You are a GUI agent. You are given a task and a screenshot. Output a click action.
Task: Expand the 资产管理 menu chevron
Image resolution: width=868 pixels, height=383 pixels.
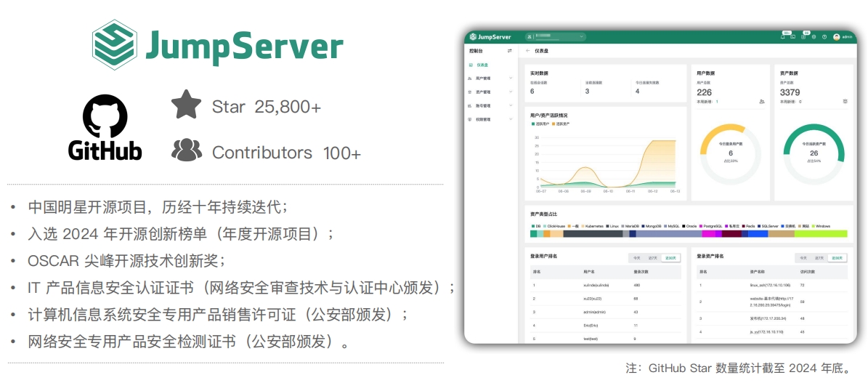coord(511,92)
